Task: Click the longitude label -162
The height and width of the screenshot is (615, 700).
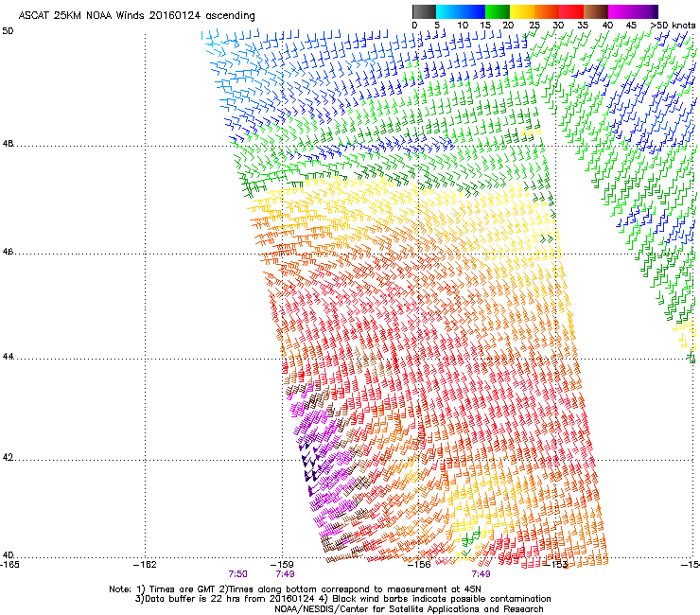Action: [x=146, y=565]
